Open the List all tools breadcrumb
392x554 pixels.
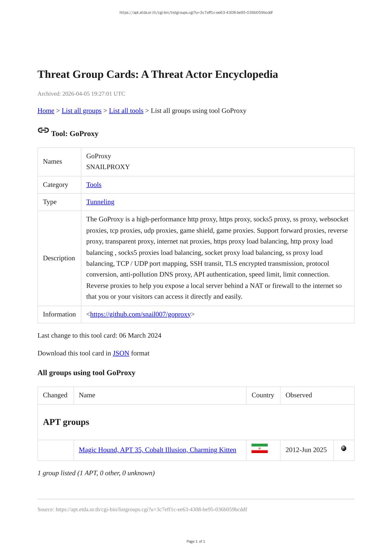[x=126, y=111]
